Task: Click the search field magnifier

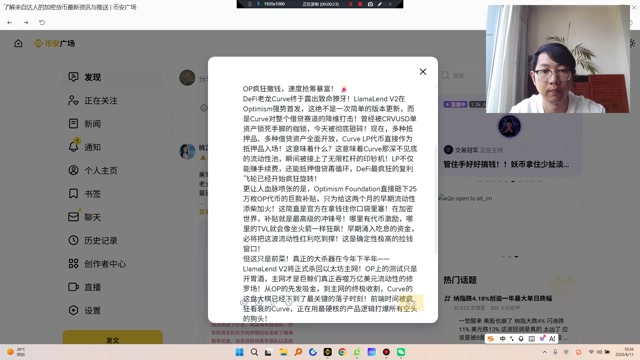Action: (445, 76)
